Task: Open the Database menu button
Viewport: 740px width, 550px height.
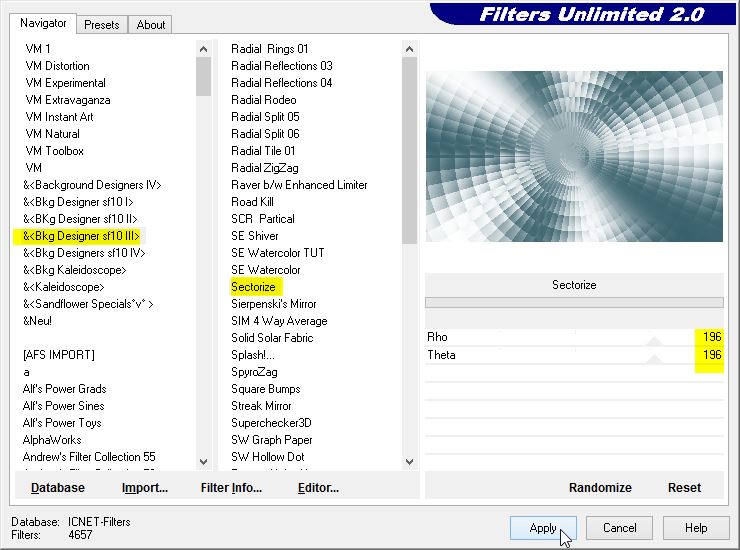Action: [x=58, y=488]
